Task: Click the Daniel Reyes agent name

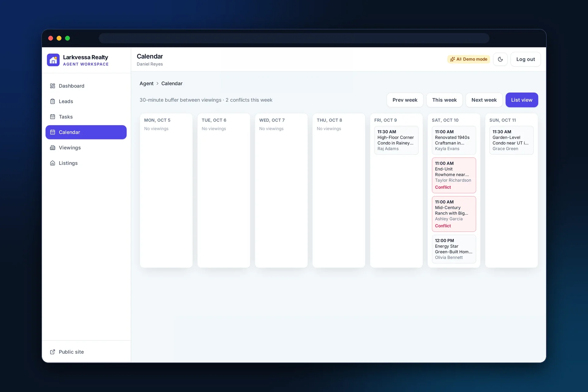Action: tap(150, 64)
